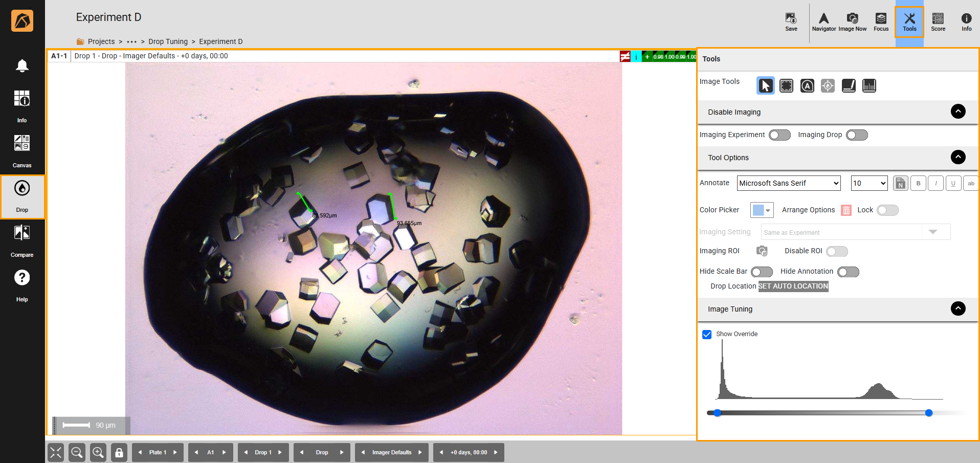Click the Save button in toolbar

coord(791,21)
